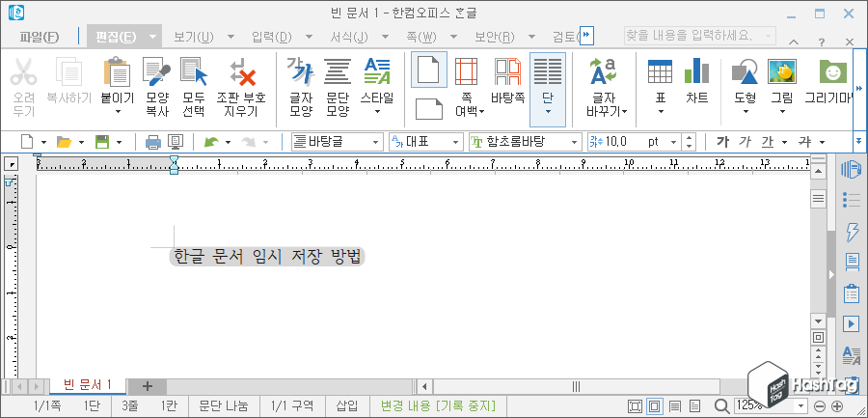This screenshot has height=418, width=868.
Task: Click the Columns (단) icon
Action: (548, 71)
